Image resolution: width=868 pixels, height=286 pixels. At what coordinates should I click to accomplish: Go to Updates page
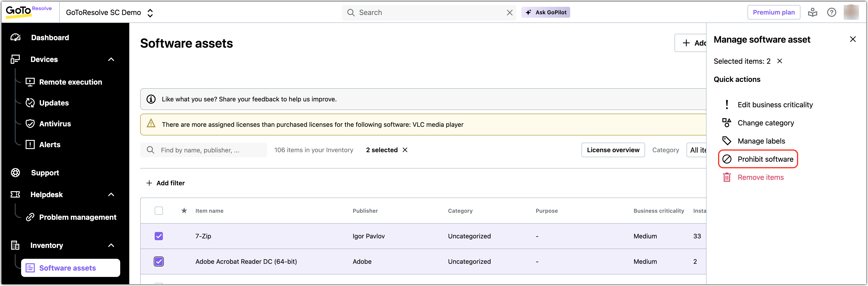pos(54,103)
